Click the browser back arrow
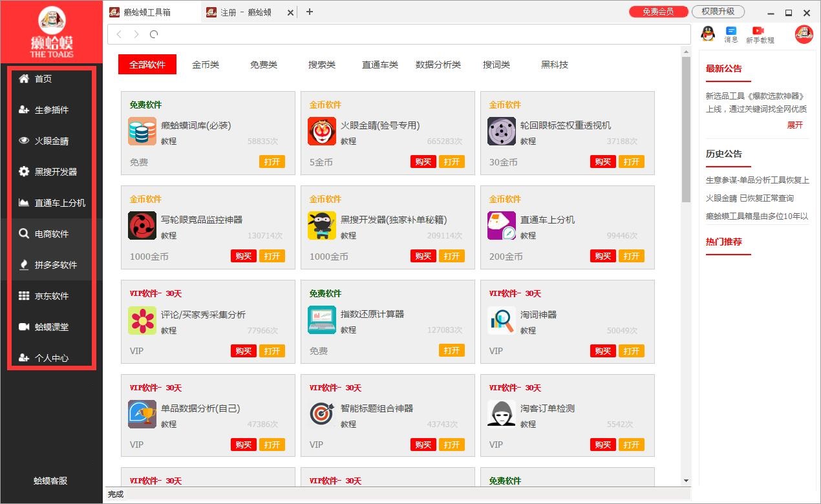 click(119, 34)
